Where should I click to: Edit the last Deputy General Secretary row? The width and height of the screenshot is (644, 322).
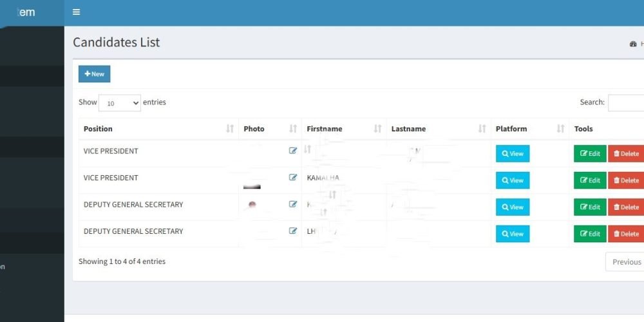point(590,234)
